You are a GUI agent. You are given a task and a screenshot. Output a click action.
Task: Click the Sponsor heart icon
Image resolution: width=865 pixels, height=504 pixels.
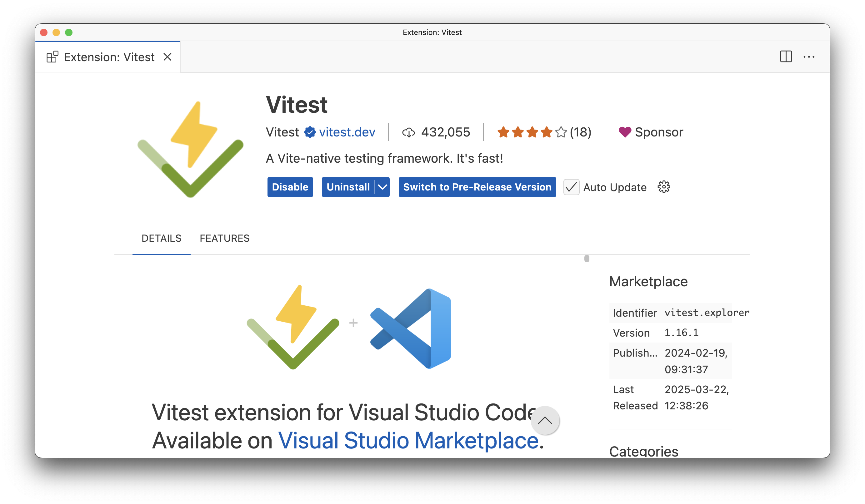[624, 132]
